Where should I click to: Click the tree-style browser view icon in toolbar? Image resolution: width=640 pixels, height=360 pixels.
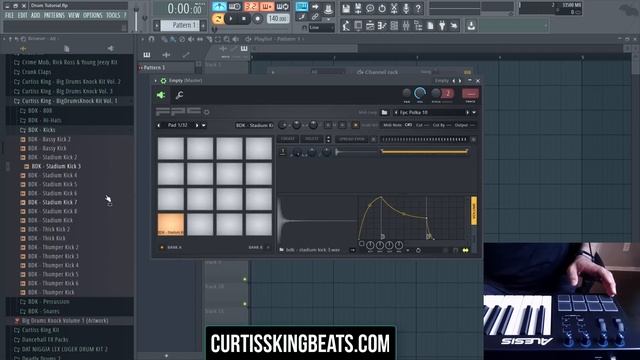[x=418, y=26]
